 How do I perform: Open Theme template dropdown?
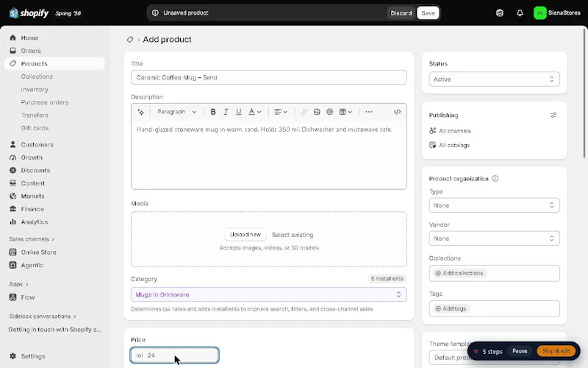click(x=450, y=358)
